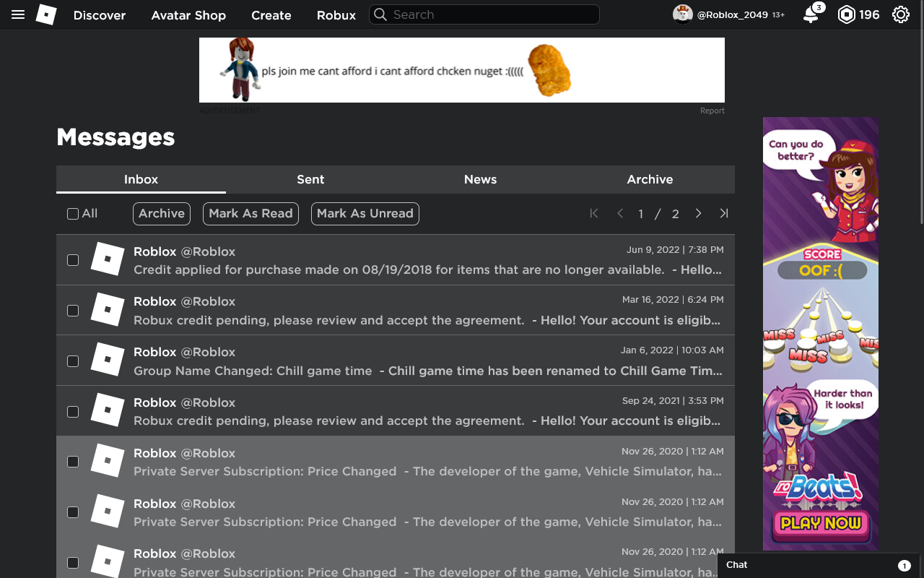Click the Mark As Unread button
Image resolution: width=924 pixels, height=578 pixels.
tap(365, 213)
